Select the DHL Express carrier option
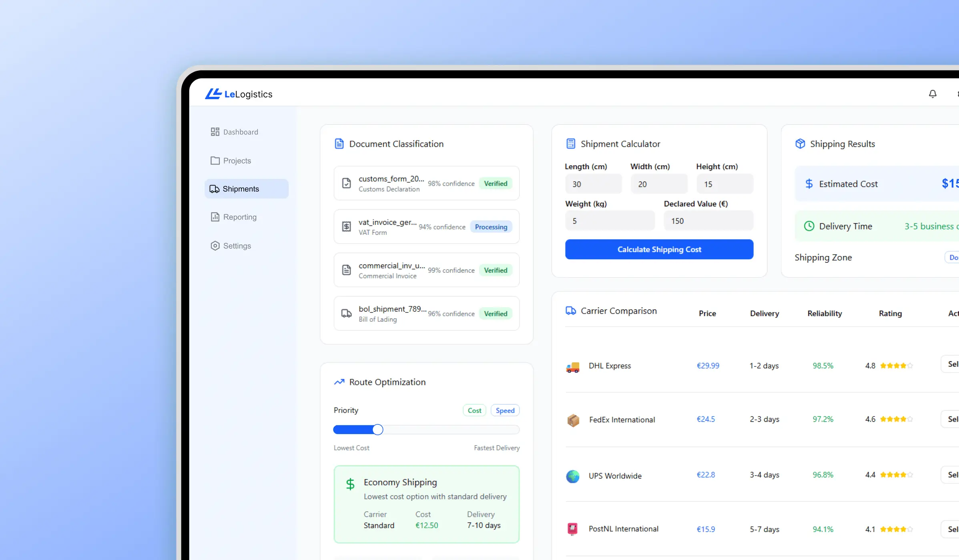 [609, 366]
